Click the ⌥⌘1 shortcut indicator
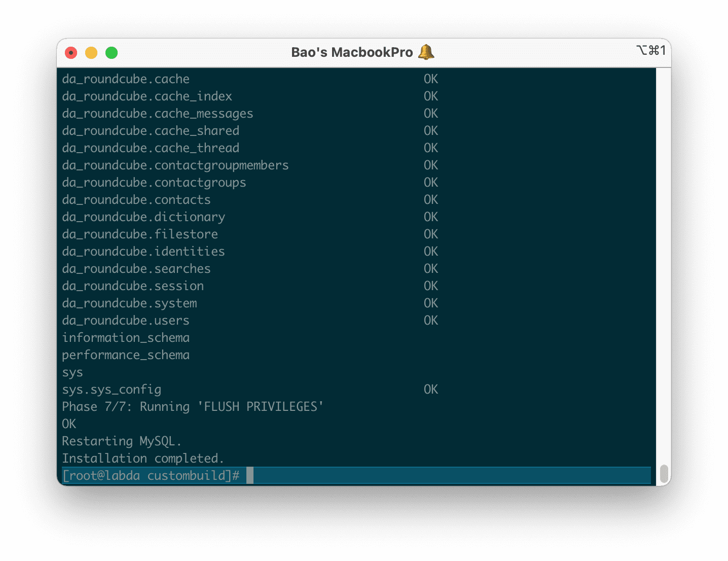This screenshot has width=728, height=561. [x=651, y=51]
